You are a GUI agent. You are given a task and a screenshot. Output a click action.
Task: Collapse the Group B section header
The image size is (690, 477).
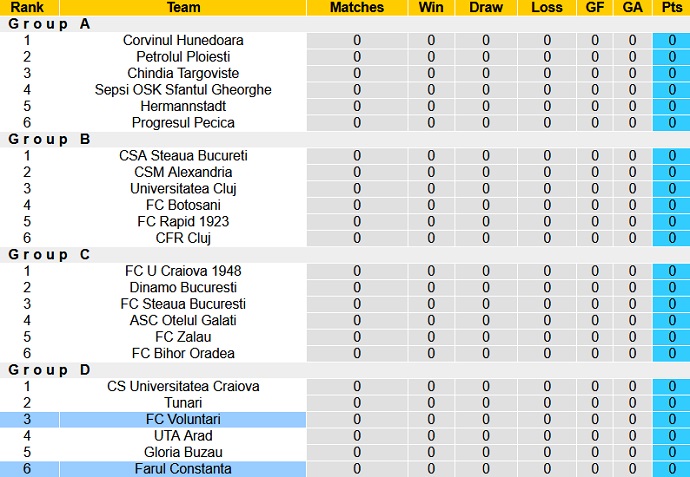pyautogui.click(x=49, y=139)
